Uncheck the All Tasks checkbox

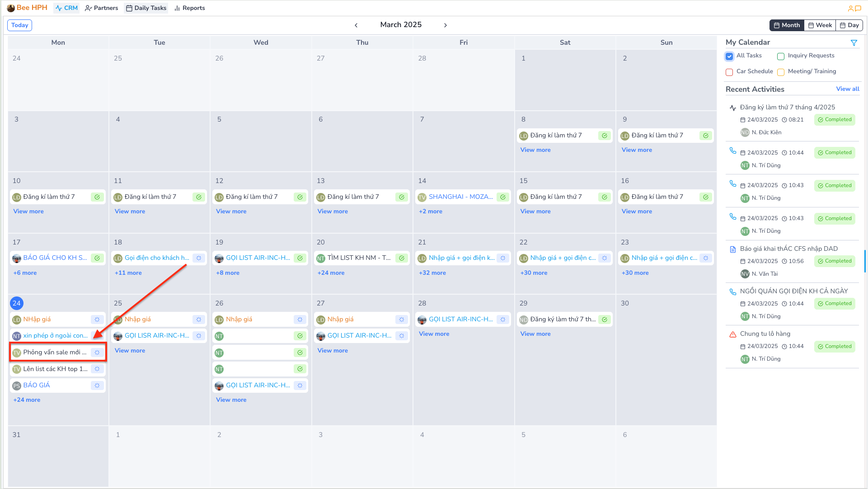pos(729,56)
